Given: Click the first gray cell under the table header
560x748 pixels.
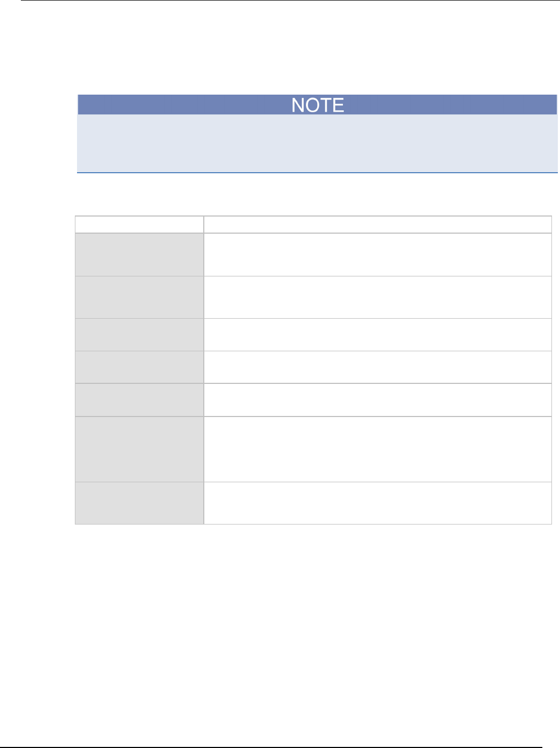Looking at the screenshot, I should click(x=139, y=255).
